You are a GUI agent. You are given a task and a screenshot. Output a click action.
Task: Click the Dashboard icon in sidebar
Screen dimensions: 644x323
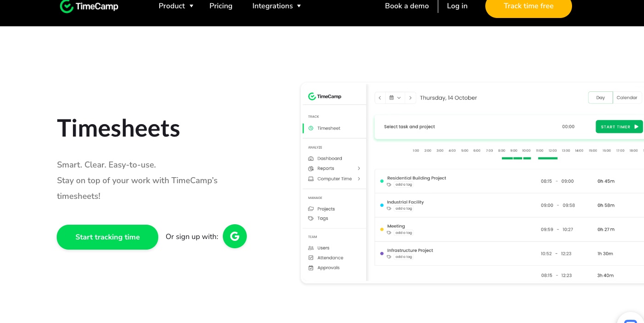311,158
